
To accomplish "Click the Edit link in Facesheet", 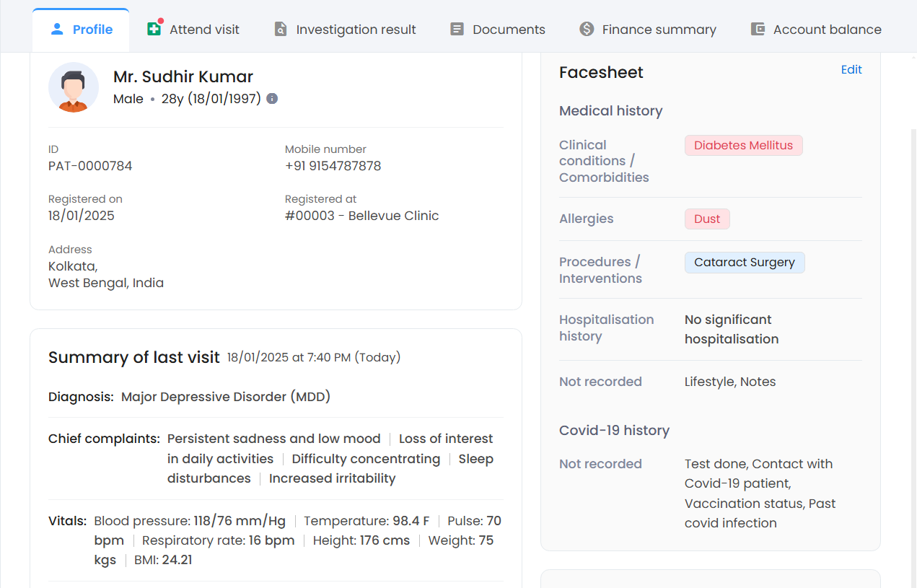I will [851, 70].
